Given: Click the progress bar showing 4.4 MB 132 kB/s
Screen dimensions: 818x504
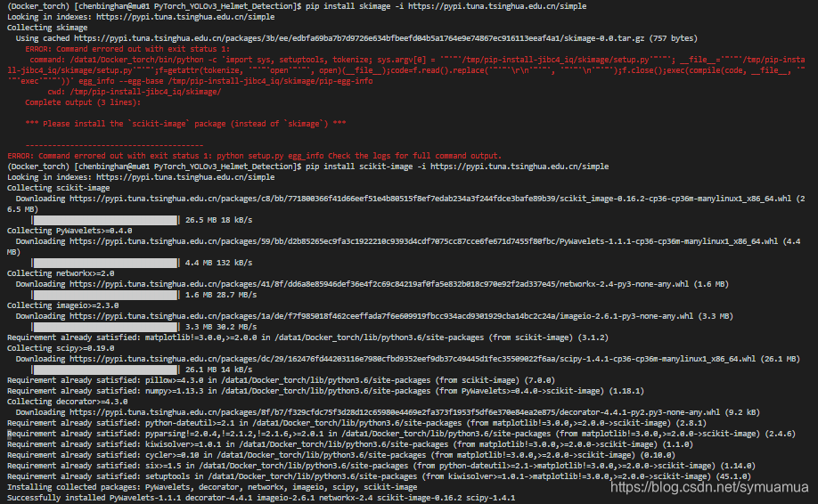Looking at the screenshot, I should point(105,263).
